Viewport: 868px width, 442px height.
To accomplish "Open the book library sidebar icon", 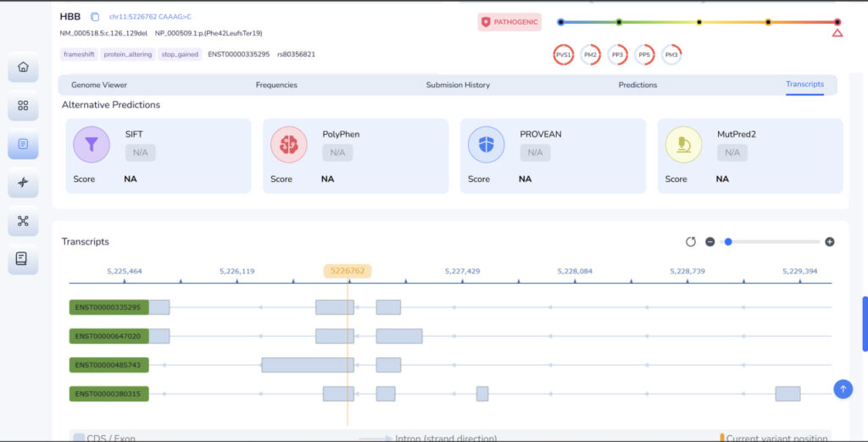I will click(23, 259).
